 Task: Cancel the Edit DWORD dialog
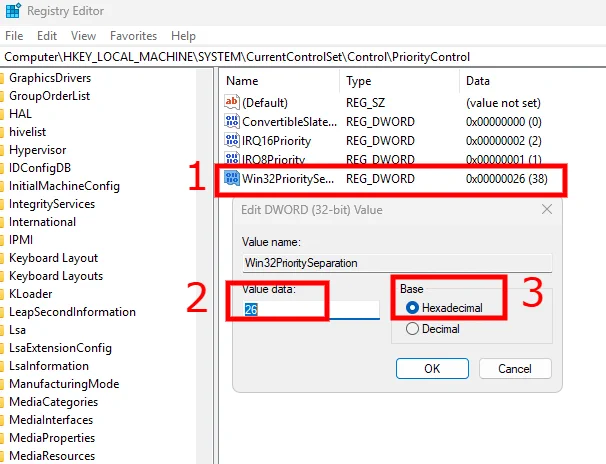click(x=515, y=369)
